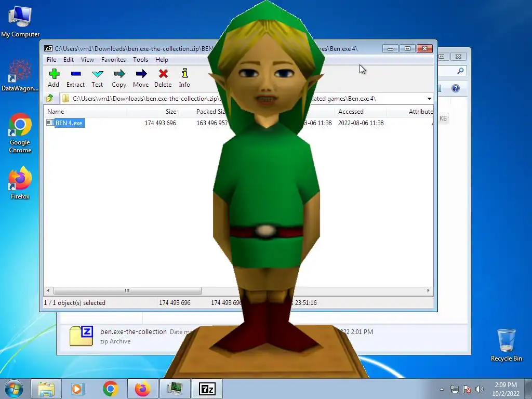The width and height of the screenshot is (532, 399).
Task: Select the Copy toolbar icon
Action: tap(119, 78)
